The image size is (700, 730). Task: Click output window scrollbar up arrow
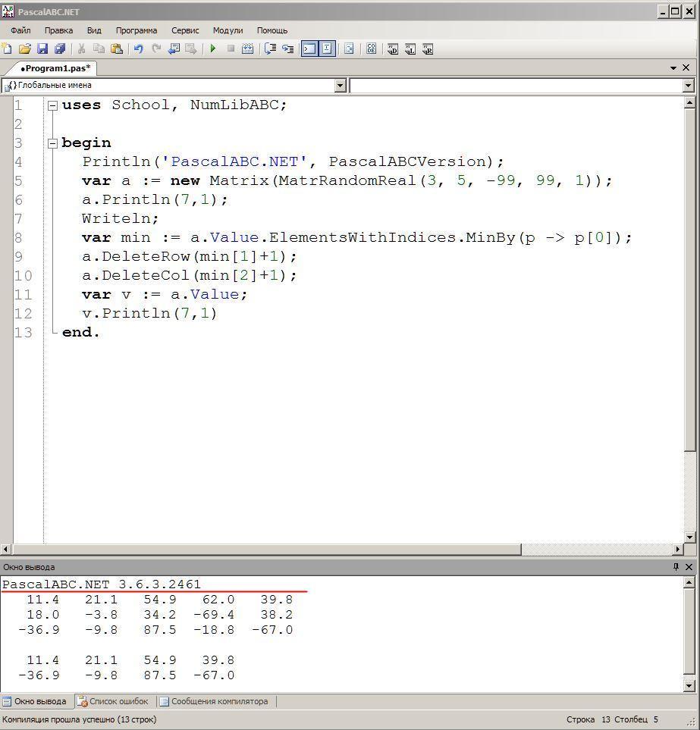689,582
